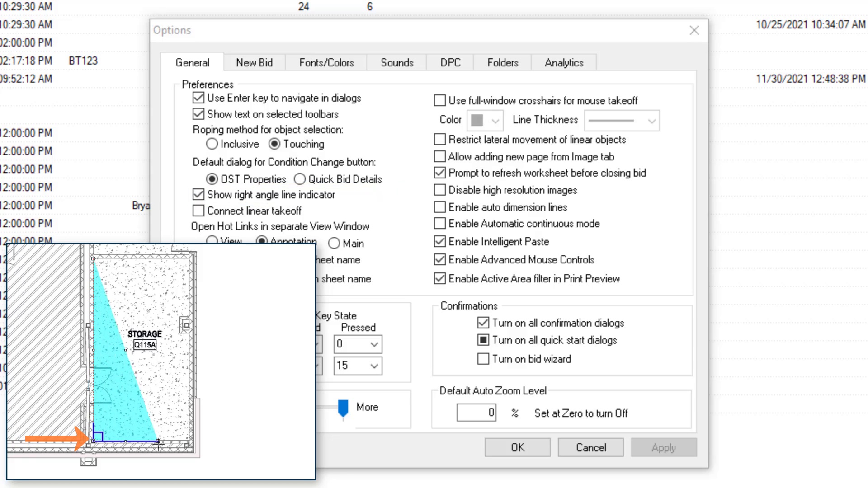Choose Quick Bid Details radio option

(300, 179)
